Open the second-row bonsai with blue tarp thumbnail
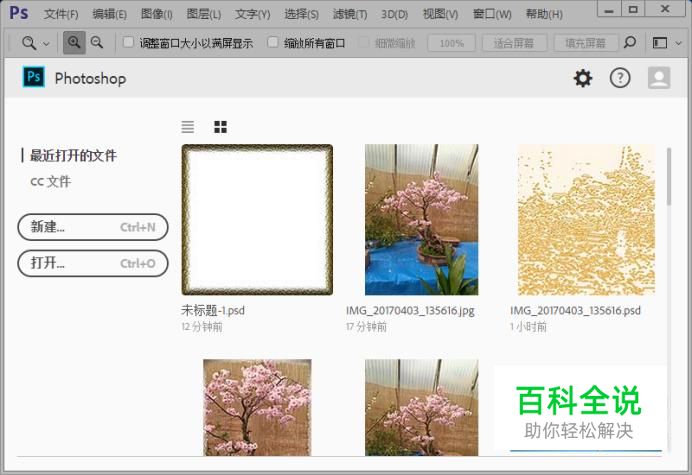This screenshot has width=692, height=475. [x=421, y=407]
